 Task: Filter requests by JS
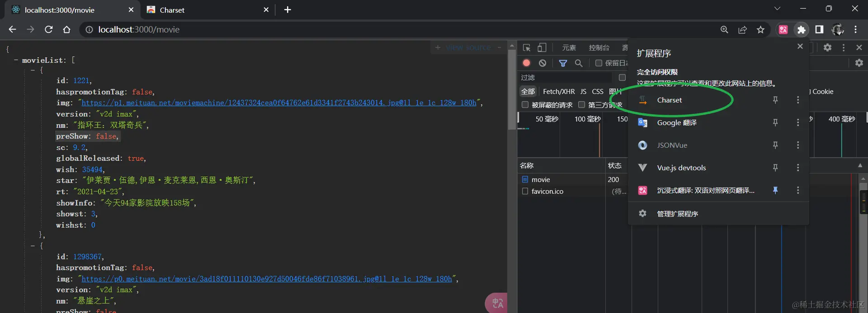(x=583, y=92)
